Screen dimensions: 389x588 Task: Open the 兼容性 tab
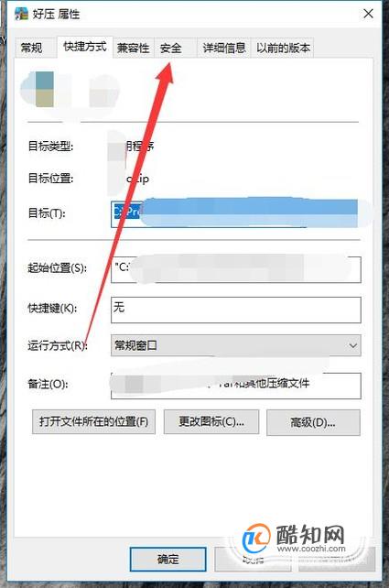[x=134, y=48]
